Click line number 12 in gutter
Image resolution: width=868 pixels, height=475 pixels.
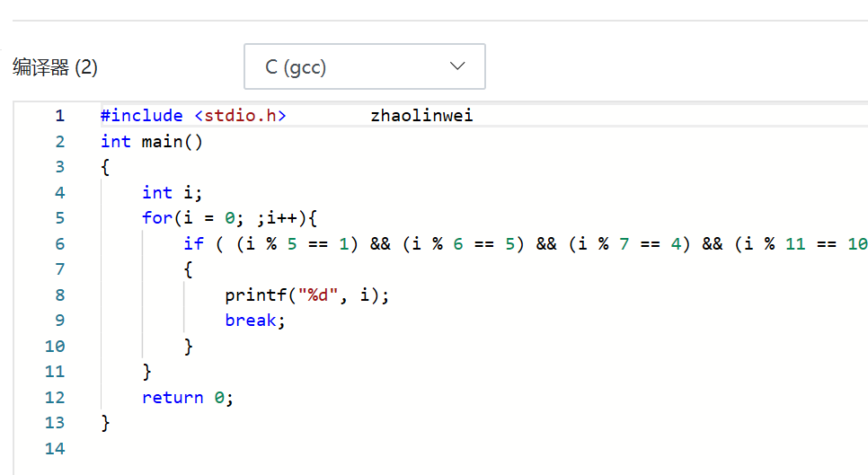[x=55, y=398]
